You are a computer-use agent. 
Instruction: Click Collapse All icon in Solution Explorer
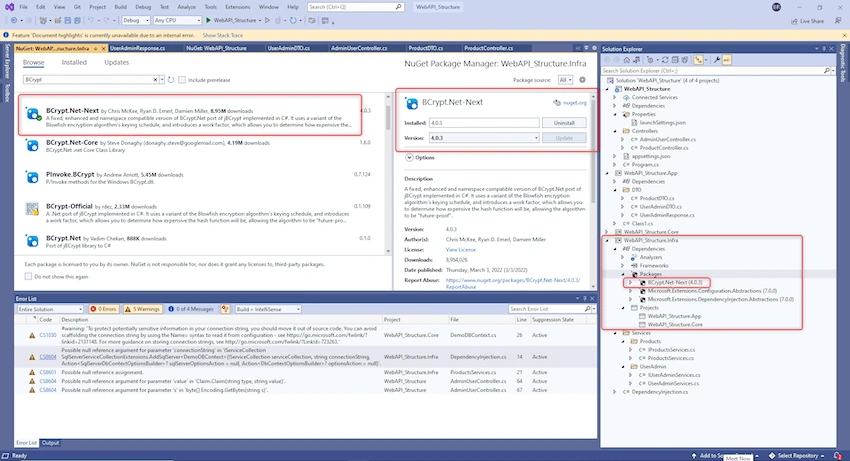tap(675, 60)
